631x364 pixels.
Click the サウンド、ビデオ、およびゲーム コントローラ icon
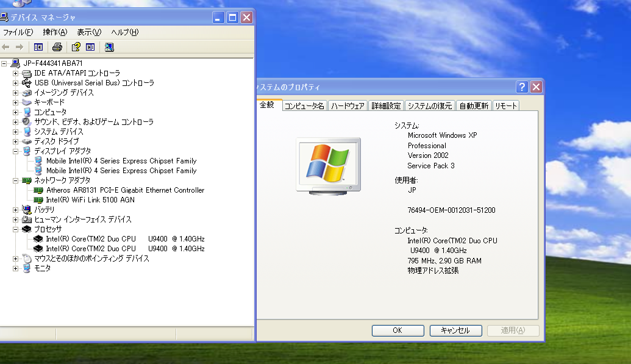[27, 121]
